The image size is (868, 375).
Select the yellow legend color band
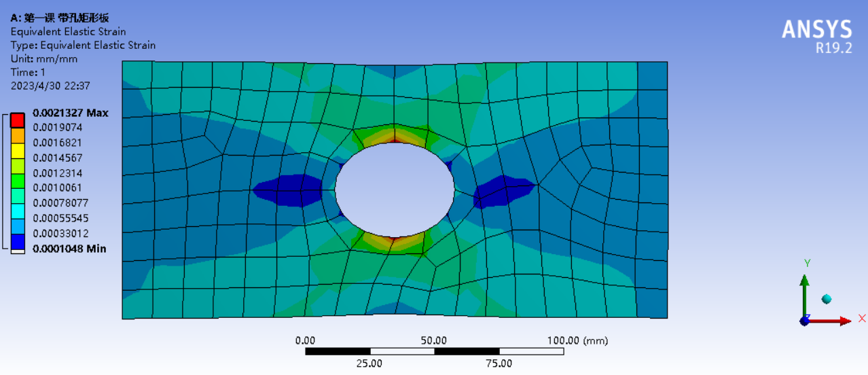coord(18,150)
